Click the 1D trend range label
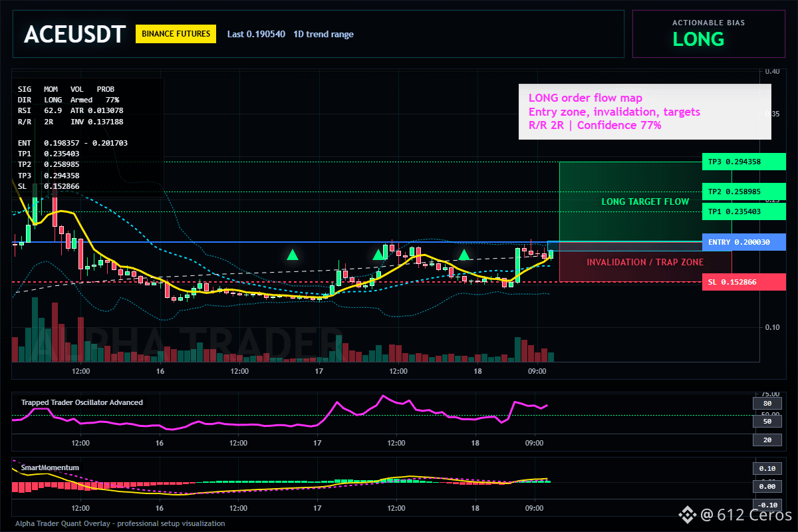Screen dimensions: 798x532 click(324, 34)
